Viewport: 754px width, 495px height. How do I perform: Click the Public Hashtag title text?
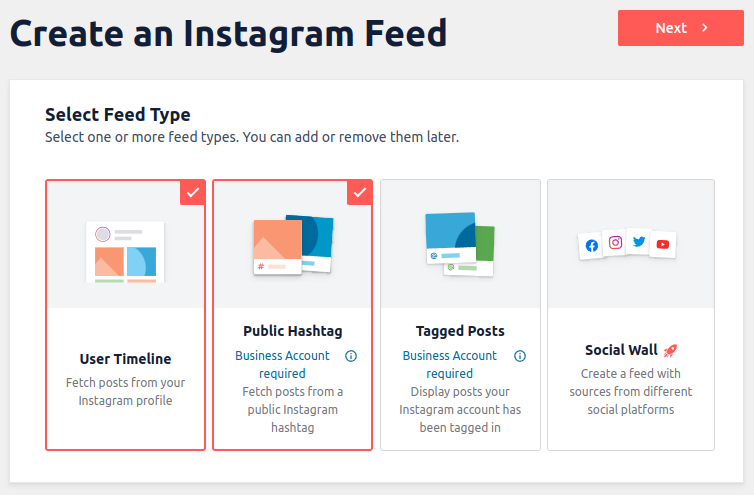click(x=292, y=331)
